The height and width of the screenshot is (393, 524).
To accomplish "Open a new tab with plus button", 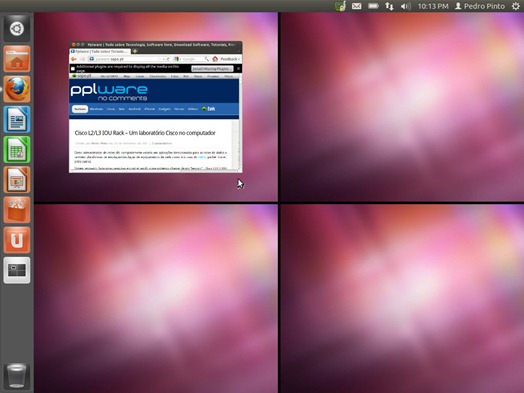I will 135,51.
